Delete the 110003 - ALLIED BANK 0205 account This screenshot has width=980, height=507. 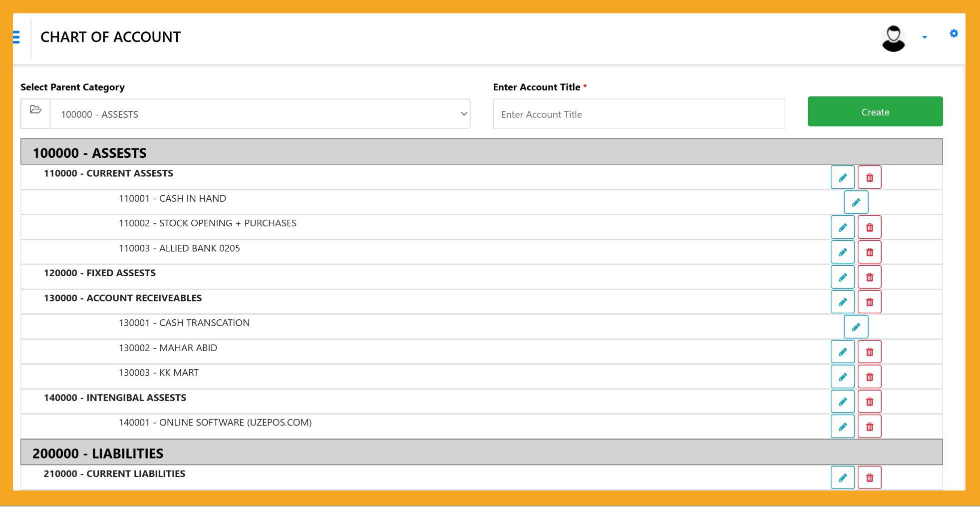[869, 252]
